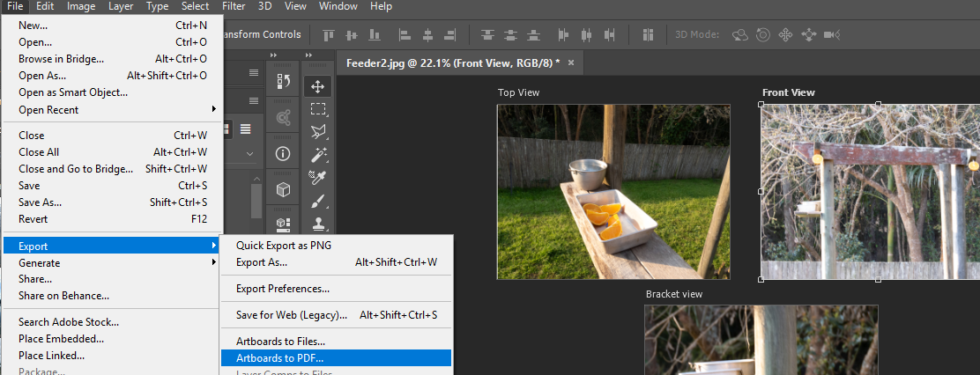
Task: Click Distribute top edges icon
Action: pos(487,35)
